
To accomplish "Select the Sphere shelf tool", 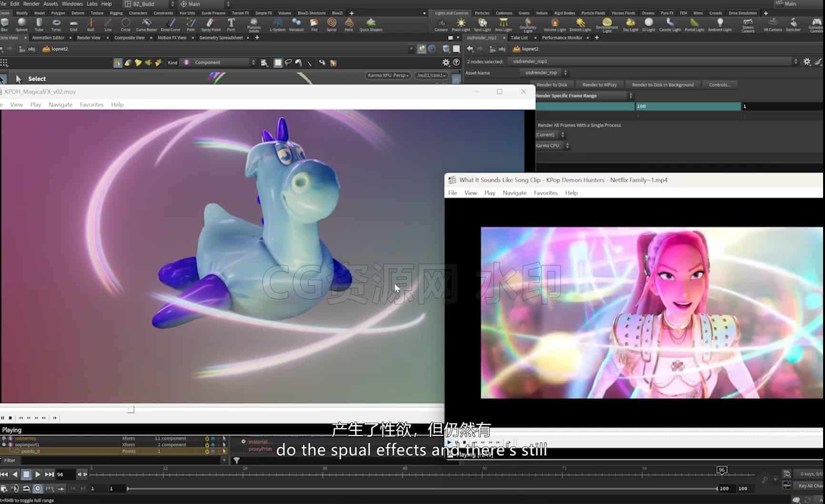I will (x=21, y=24).
